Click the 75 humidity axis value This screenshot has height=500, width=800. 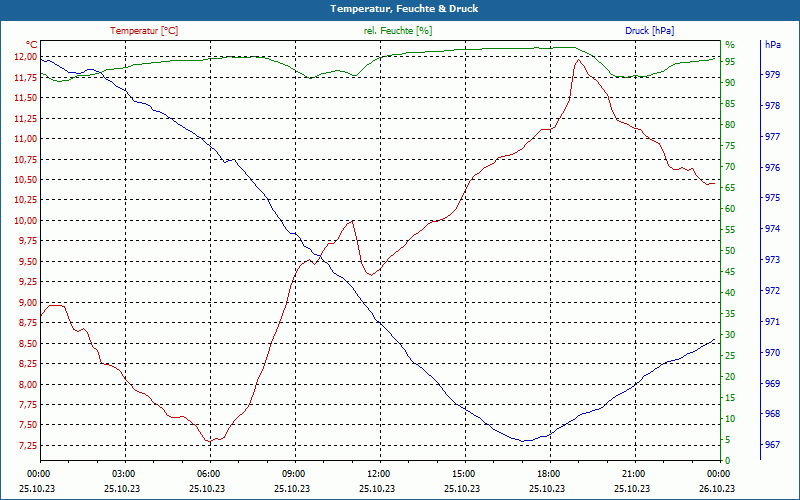[x=730, y=145]
